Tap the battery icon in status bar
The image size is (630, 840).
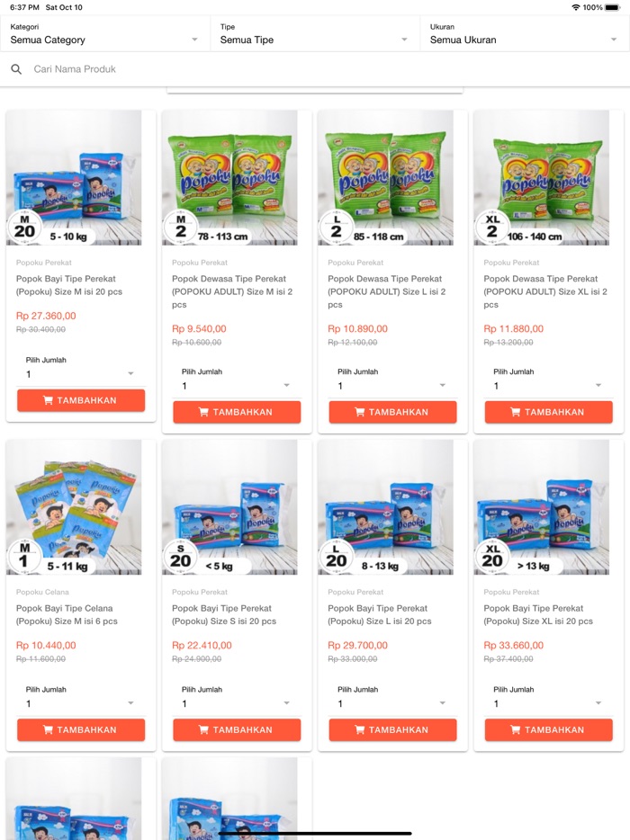pyautogui.click(x=612, y=7)
